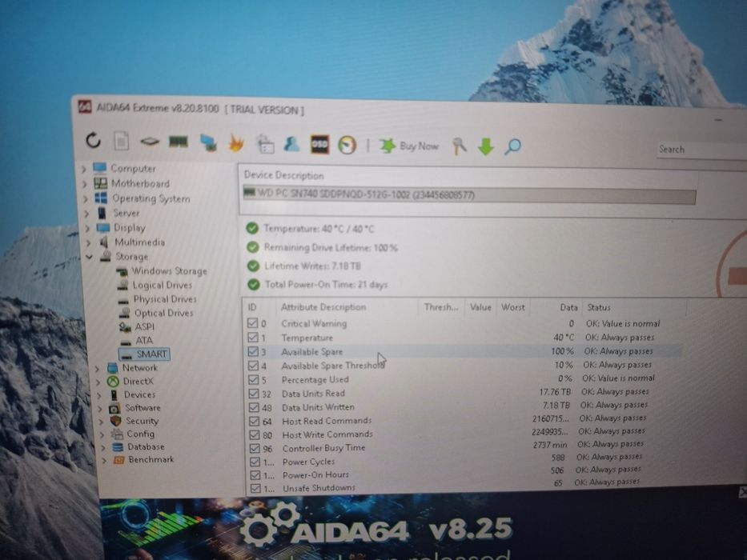Toggle the Available Spare Threshold checkbox
747x560 pixels.
[254, 366]
